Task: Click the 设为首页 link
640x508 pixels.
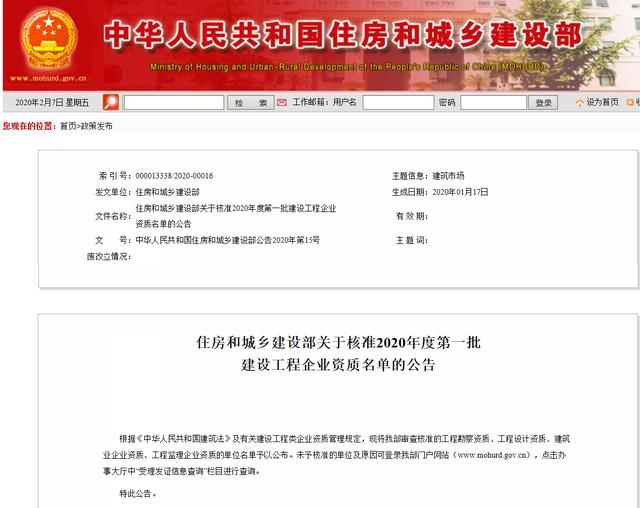Action: click(x=602, y=102)
